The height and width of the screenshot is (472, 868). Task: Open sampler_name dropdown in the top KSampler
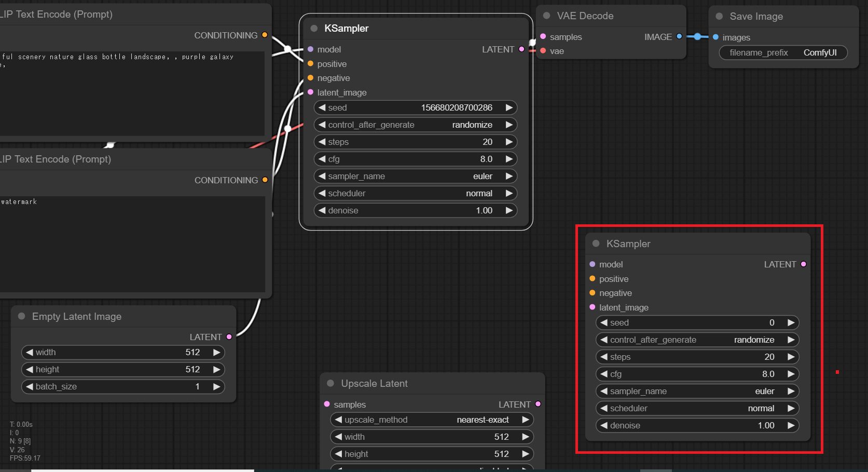pyautogui.click(x=415, y=177)
